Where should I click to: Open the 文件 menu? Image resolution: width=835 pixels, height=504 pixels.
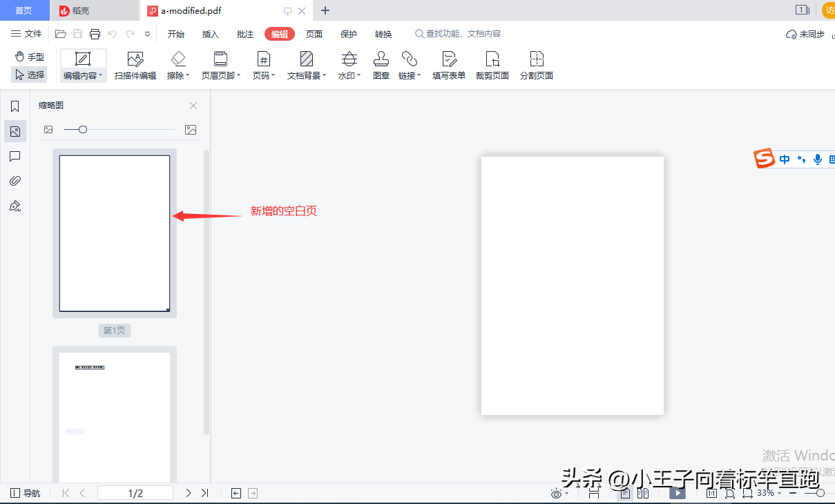(x=26, y=34)
